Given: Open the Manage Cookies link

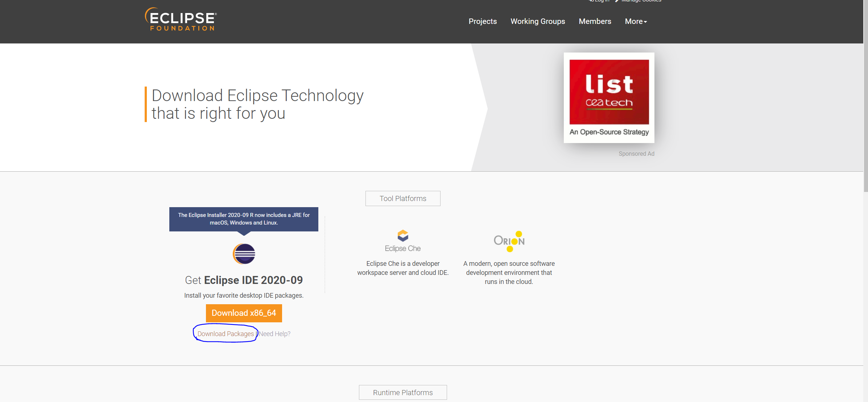Looking at the screenshot, I should tap(638, 1).
